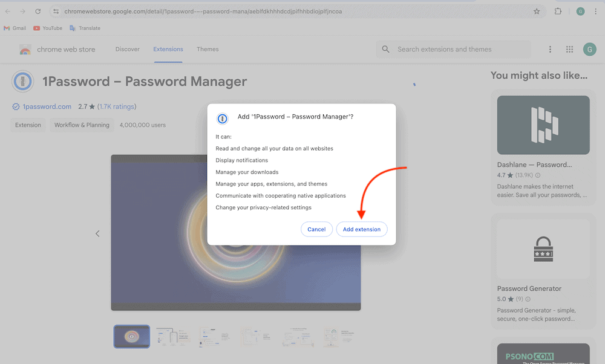Click 'Manage your downloads' permission text
Viewport: 605px width, 364px height.
coord(247,172)
